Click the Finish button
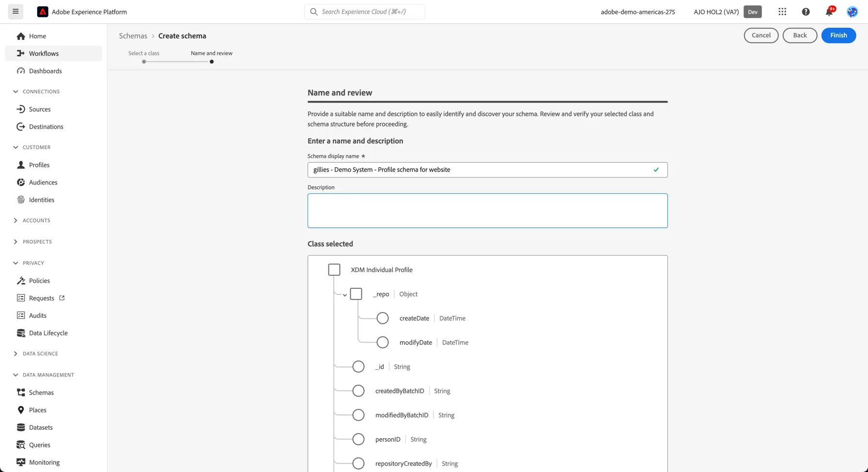 [838, 35]
